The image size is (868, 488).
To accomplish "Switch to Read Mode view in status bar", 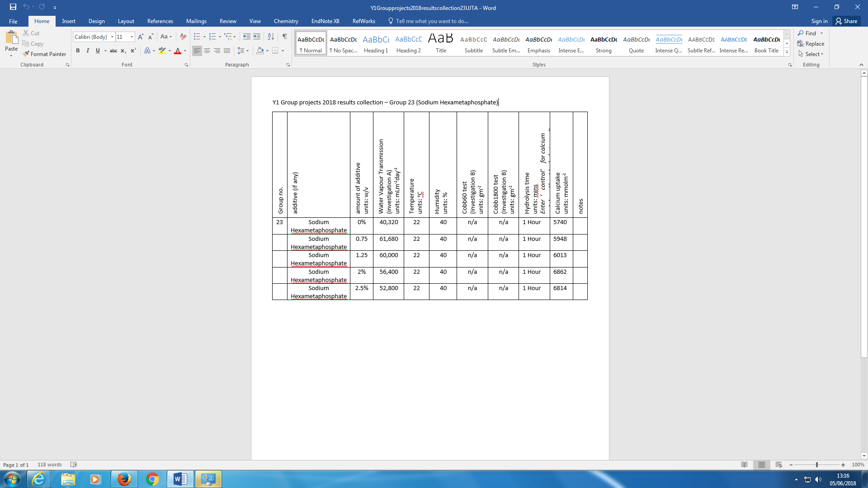I will click(744, 465).
